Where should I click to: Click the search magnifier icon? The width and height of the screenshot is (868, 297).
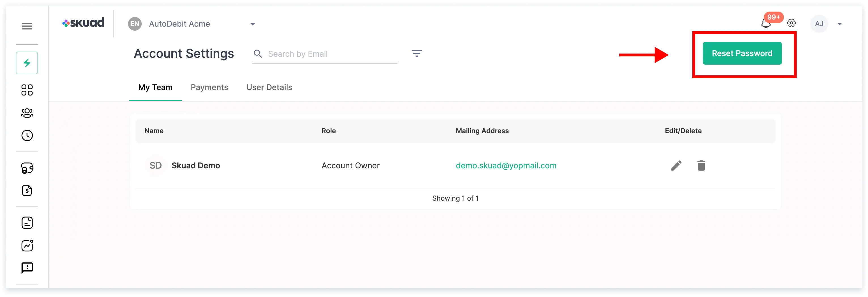(x=258, y=54)
